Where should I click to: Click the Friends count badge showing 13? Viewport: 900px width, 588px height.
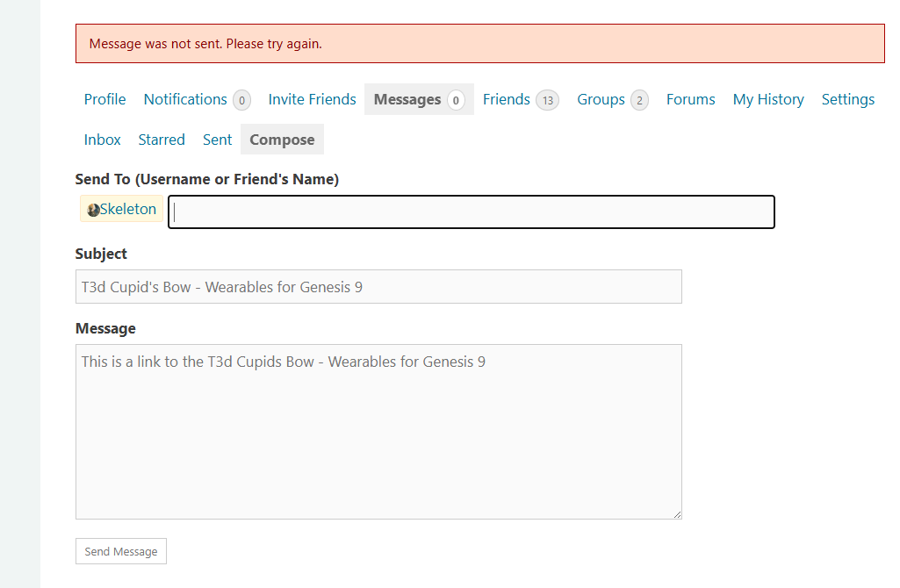tap(548, 100)
